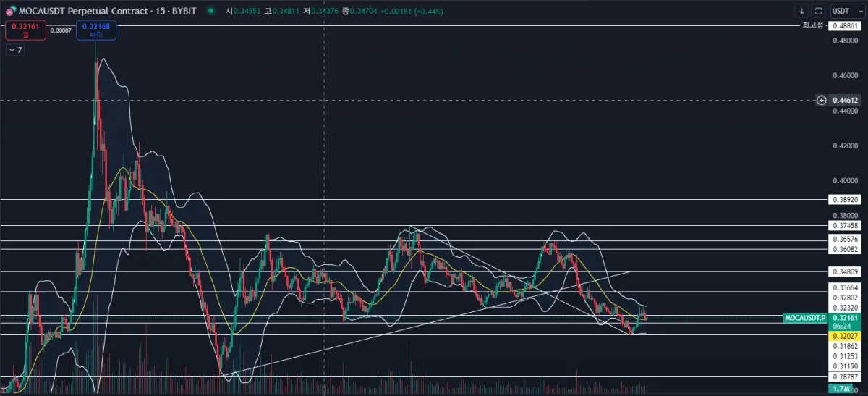Click the bracket frame icon beside USDT

coord(818,11)
